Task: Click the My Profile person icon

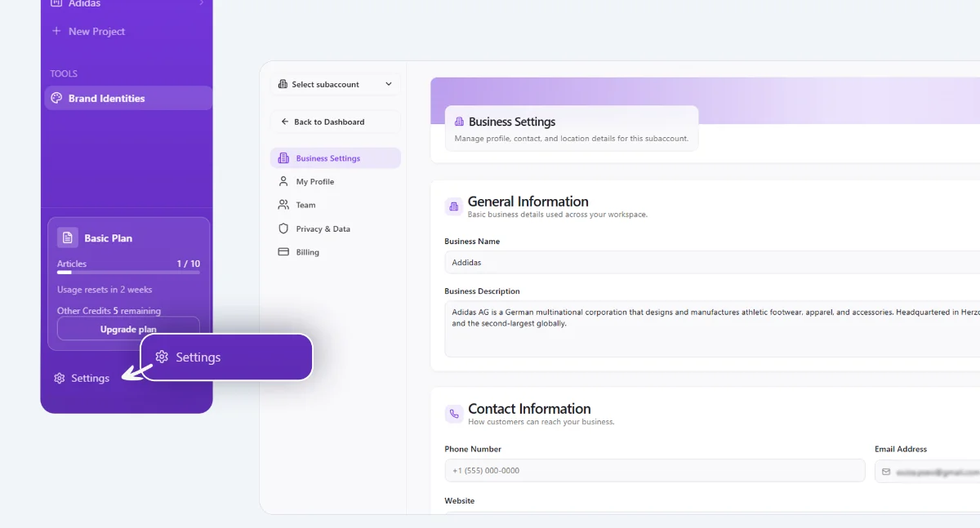Action: [283, 181]
